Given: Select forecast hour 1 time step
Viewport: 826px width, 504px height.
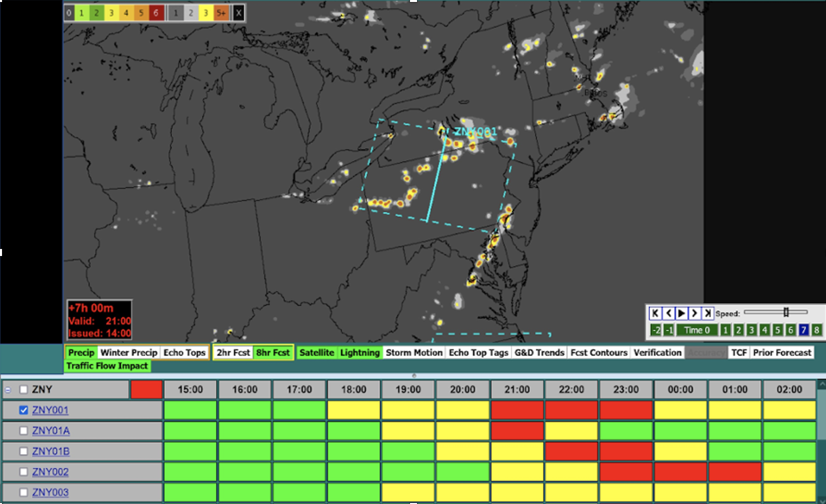Looking at the screenshot, I should [725, 330].
